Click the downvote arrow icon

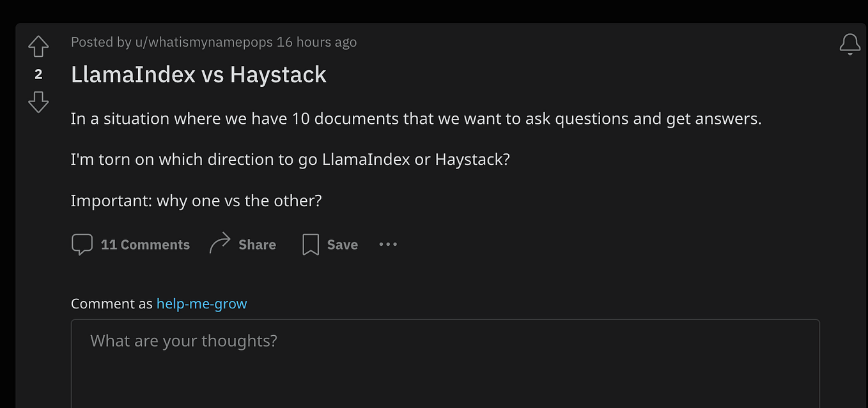pos(38,102)
